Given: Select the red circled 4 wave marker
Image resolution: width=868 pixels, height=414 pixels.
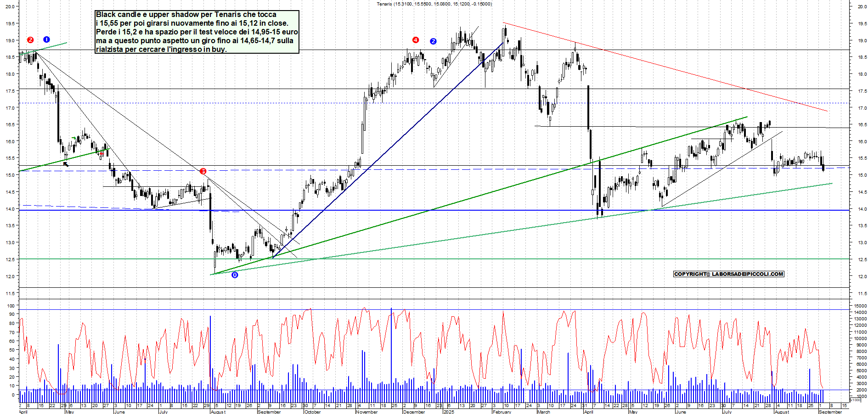Looking at the screenshot, I should click(x=416, y=40).
